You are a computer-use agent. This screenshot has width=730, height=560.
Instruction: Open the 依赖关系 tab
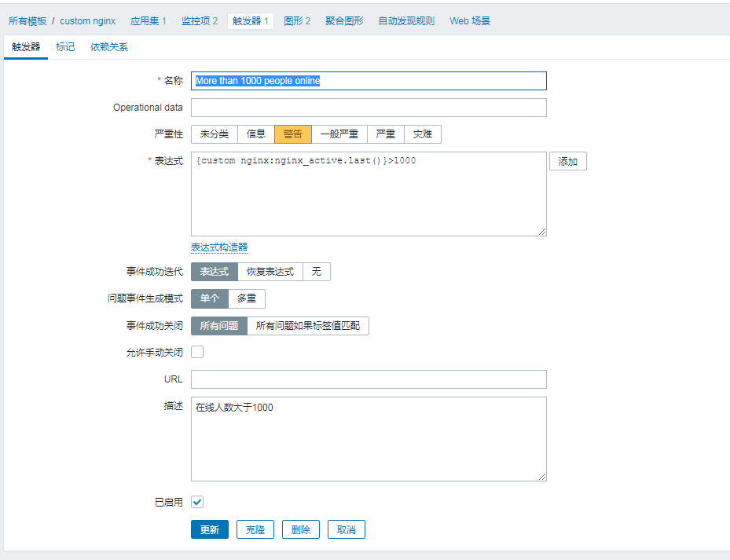109,47
